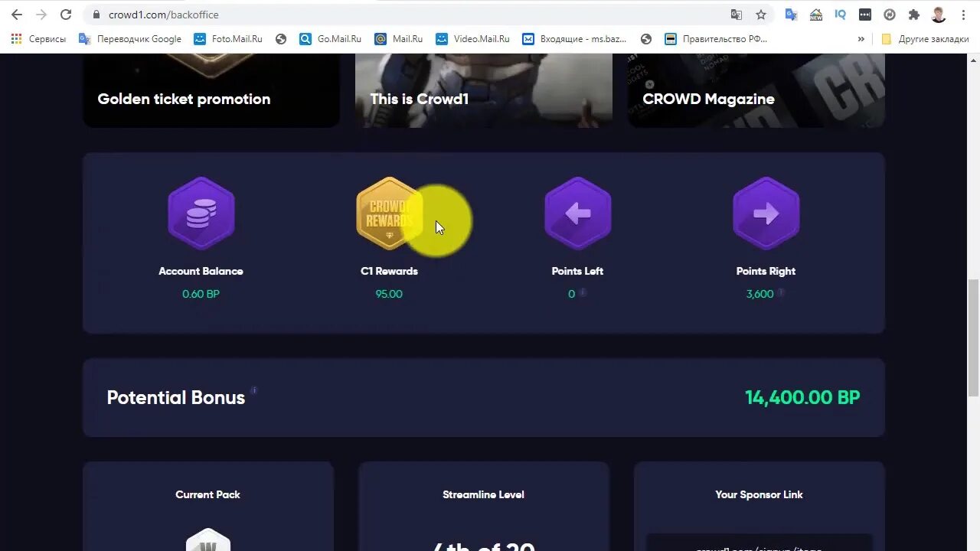Viewport: 980px width, 551px height.
Task: Click the site lock icon in address bar
Action: tap(96, 15)
